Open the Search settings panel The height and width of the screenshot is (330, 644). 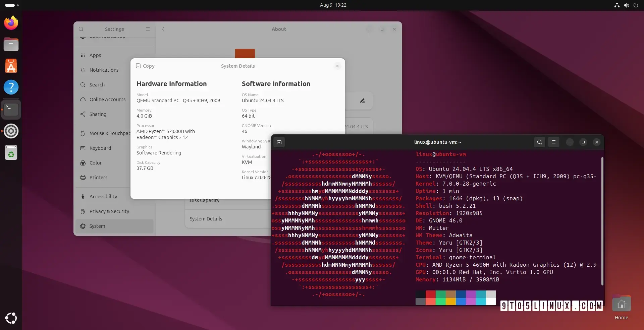[114, 85]
